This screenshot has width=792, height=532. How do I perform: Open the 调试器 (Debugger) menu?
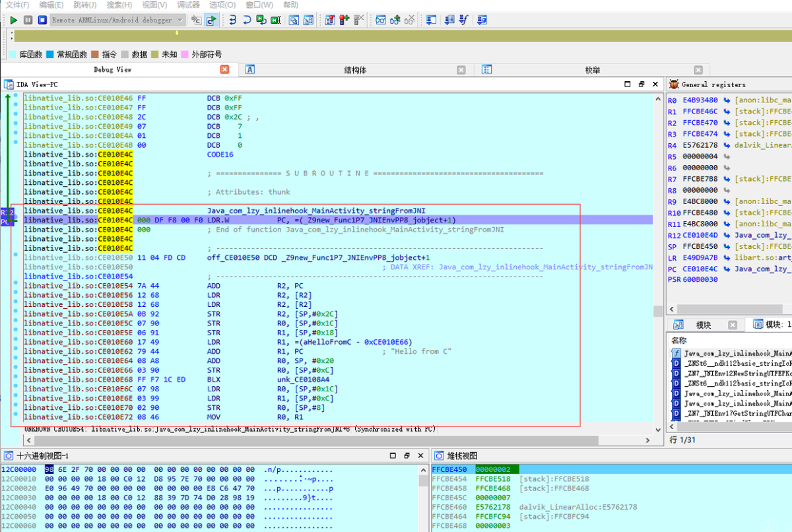188,5
